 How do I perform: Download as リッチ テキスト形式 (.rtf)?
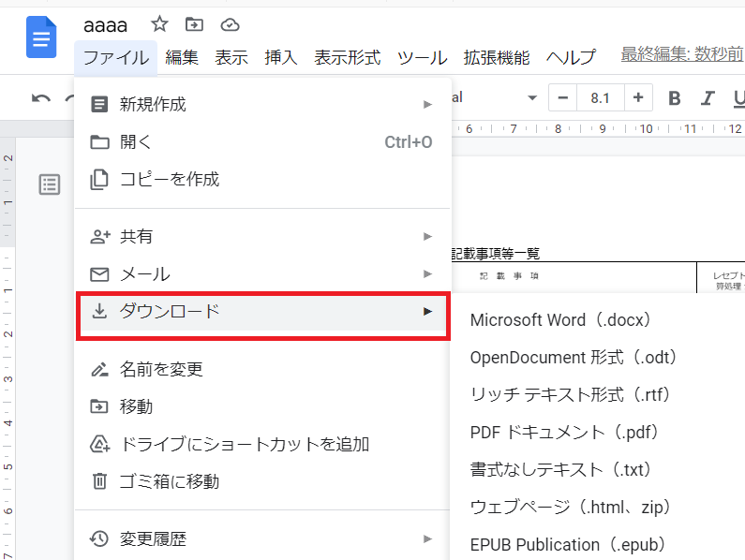598,394
